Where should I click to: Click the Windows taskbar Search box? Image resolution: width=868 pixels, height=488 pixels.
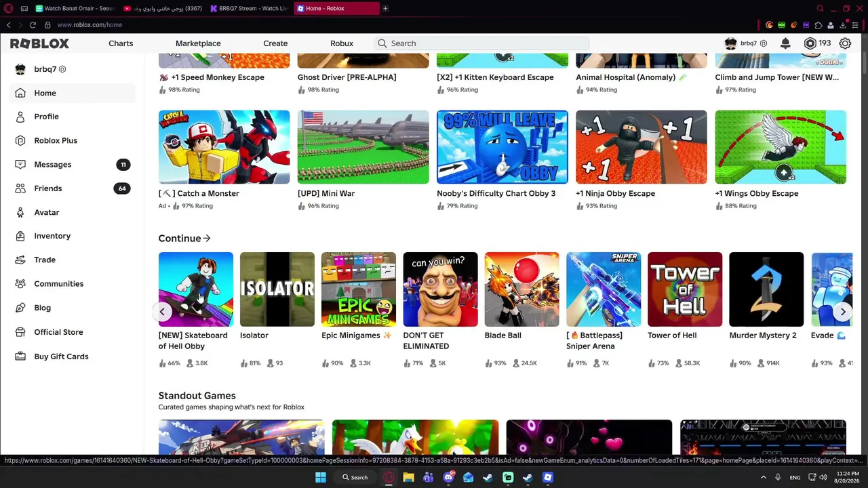tap(355, 477)
